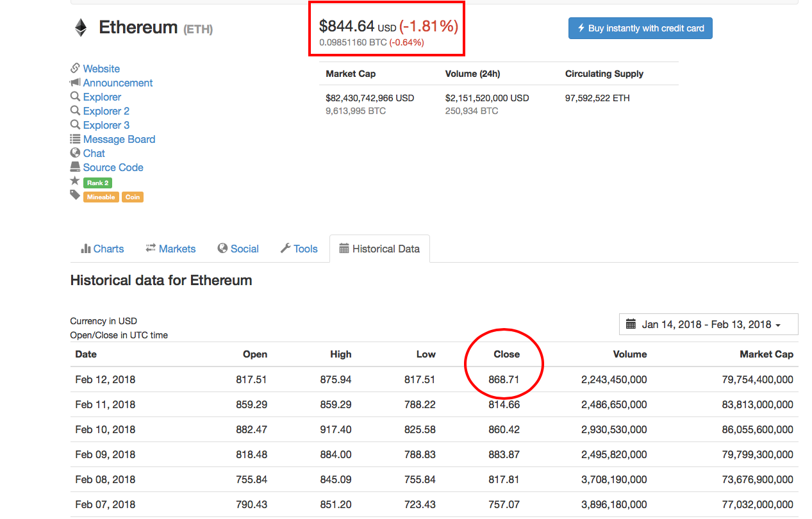Screen dimensions: 812x519
Task: Open the first Explorer link
Action: 102,97
